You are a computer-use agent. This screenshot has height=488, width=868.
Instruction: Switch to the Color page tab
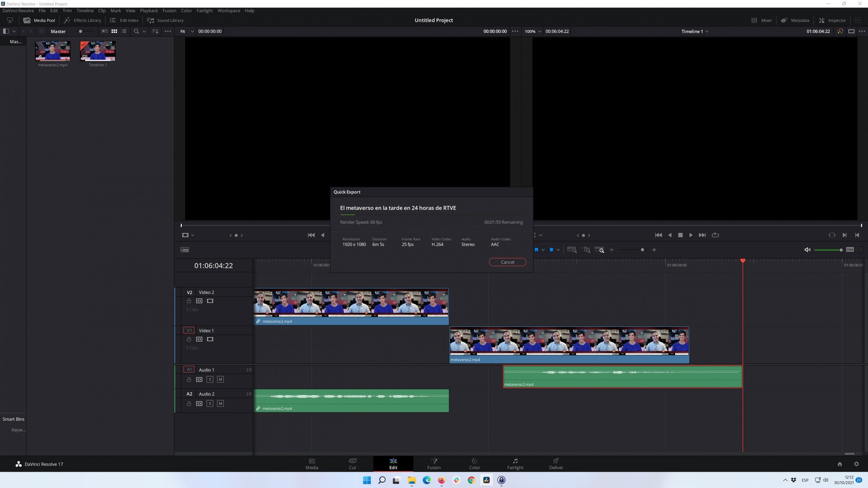[x=474, y=464]
